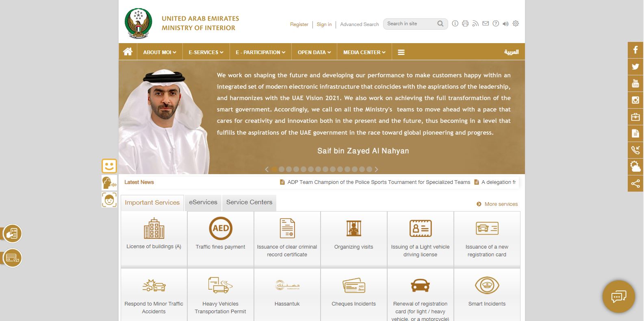Click the Latest News label
644x321 pixels.
coord(139,182)
